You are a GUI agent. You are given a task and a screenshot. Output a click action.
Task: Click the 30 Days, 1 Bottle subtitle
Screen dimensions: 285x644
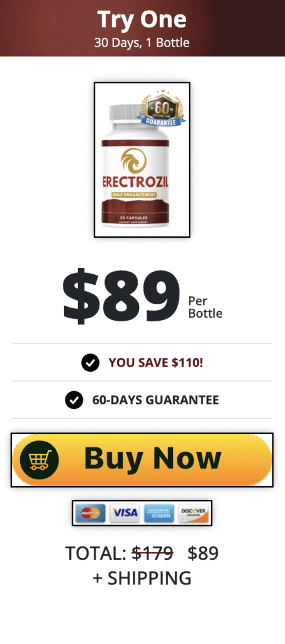click(x=142, y=42)
